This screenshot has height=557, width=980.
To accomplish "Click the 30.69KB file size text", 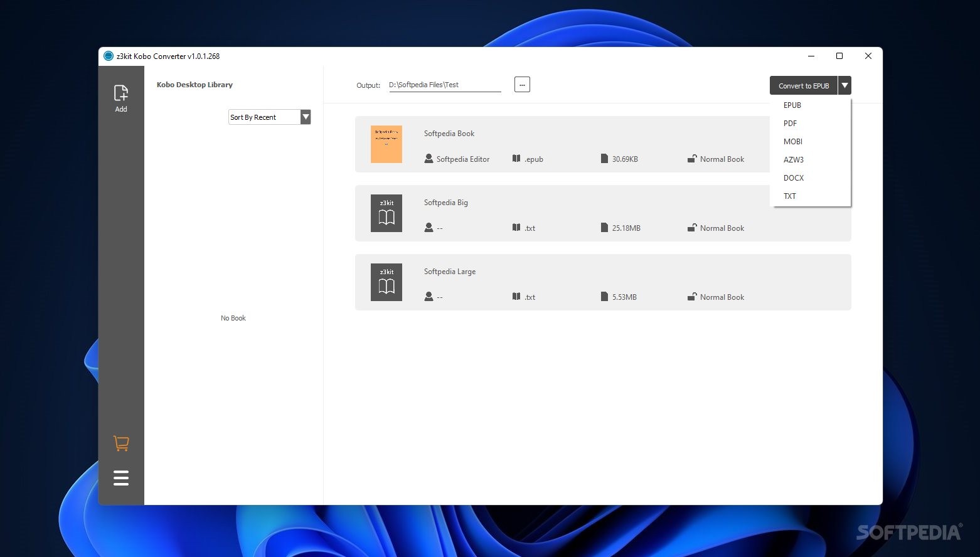I will 625,159.
